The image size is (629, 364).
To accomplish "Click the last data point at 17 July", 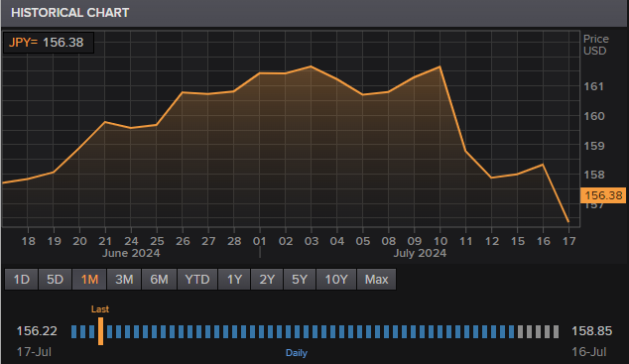I will click(568, 221).
